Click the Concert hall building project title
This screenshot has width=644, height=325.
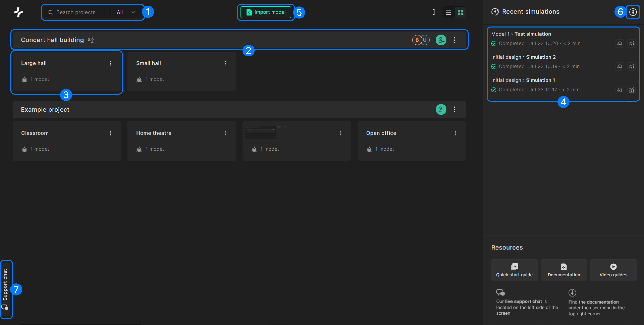coord(52,40)
